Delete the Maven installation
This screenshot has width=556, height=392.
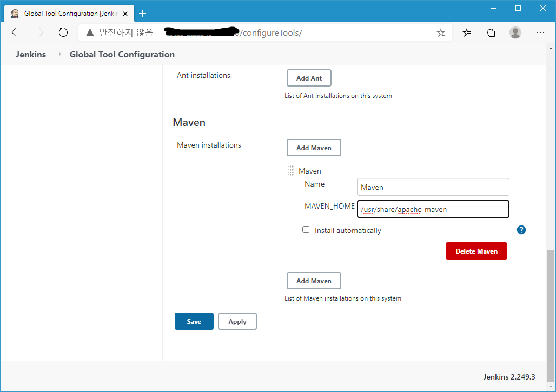pos(476,251)
